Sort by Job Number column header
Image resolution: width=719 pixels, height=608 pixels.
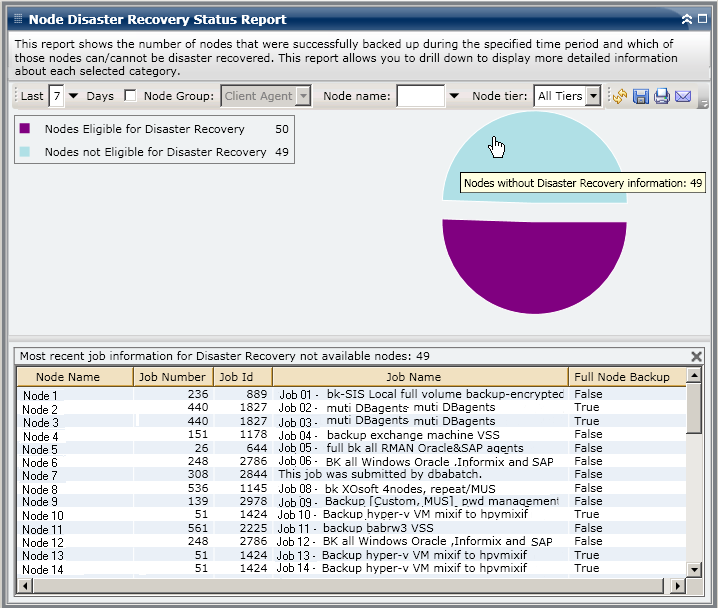coord(172,377)
